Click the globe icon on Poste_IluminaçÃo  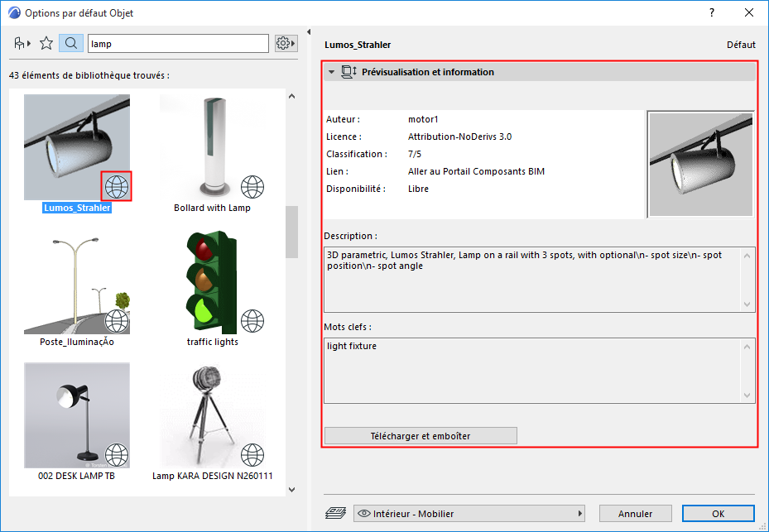tap(117, 321)
